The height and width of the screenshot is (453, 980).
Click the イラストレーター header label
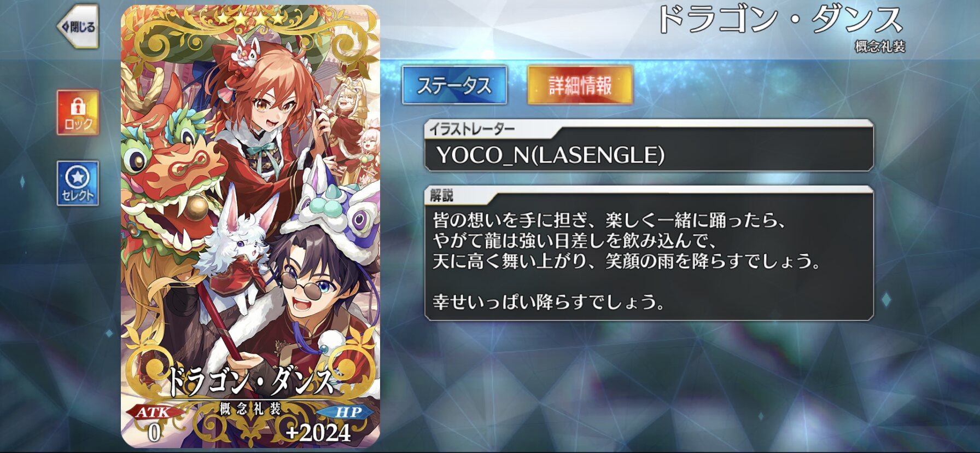point(472,129)
